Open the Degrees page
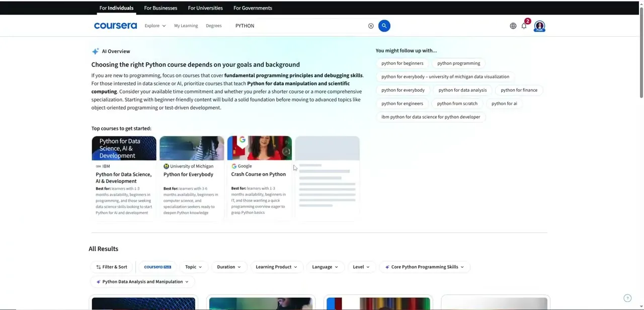Viewport: 644px width, 310px height. tap(213, 26)
